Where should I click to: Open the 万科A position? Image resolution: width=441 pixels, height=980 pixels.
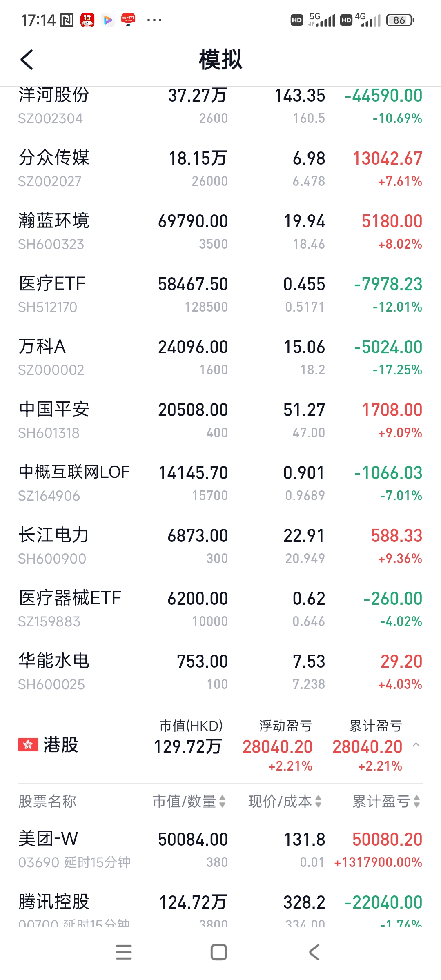(220, 357)
